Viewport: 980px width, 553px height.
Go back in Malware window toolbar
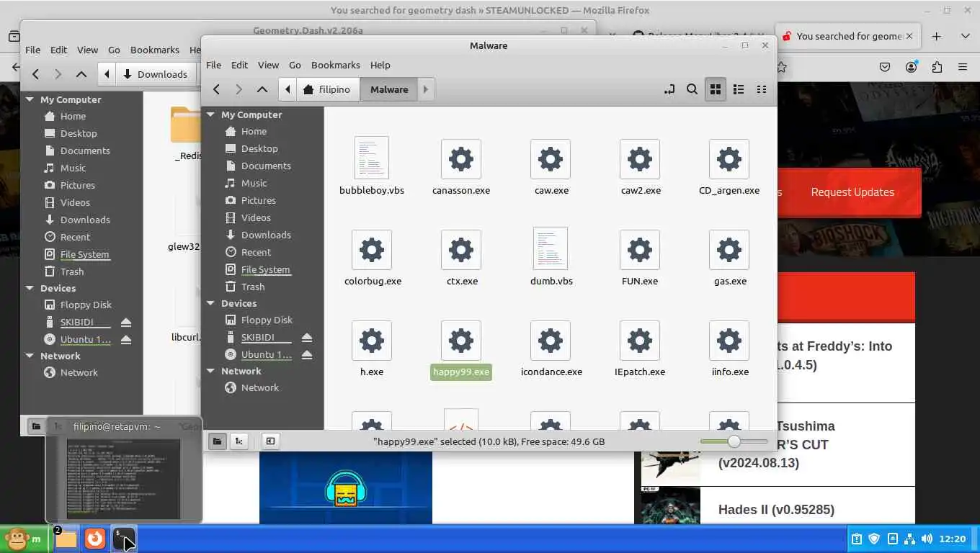pyautogui.click(x=216, y=89)
